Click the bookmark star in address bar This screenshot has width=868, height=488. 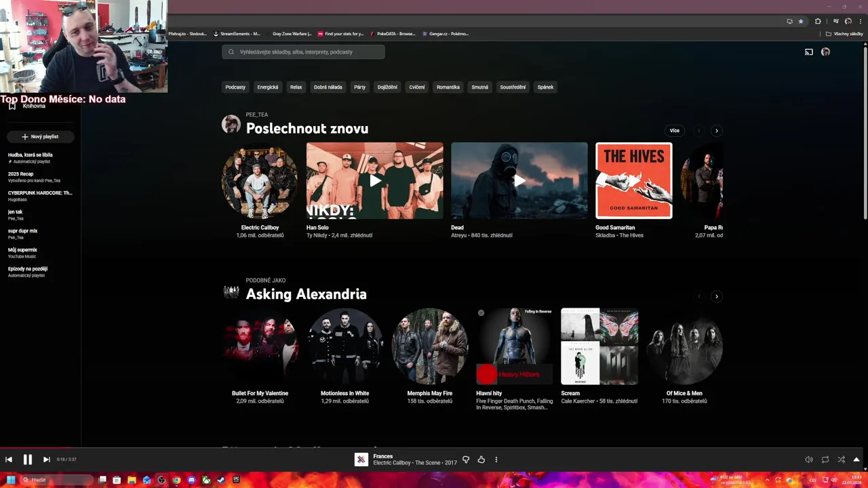pos(801,21)
